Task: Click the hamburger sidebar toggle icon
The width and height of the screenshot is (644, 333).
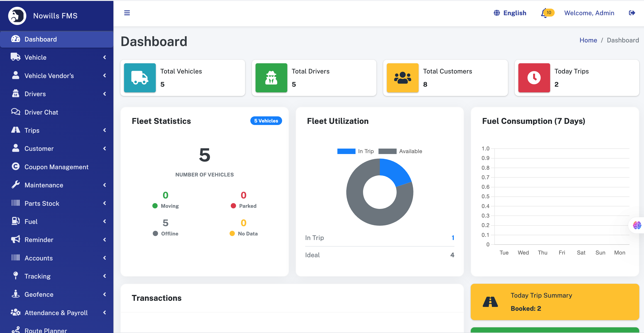Action: [x=127, y=13]
